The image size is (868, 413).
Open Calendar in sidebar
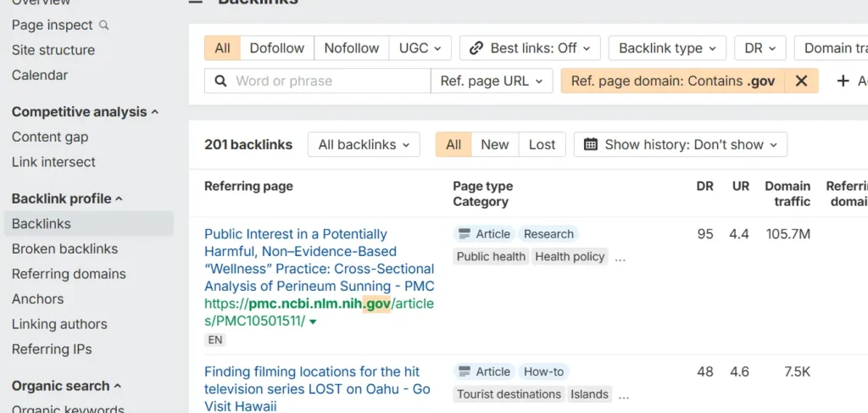[x=40, y=75]
